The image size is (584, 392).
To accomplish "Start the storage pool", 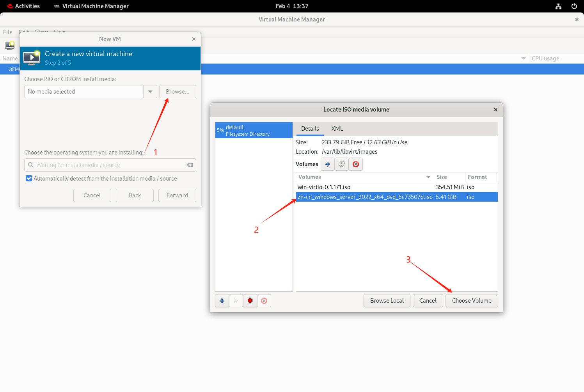I will click(x=236, y=301).
